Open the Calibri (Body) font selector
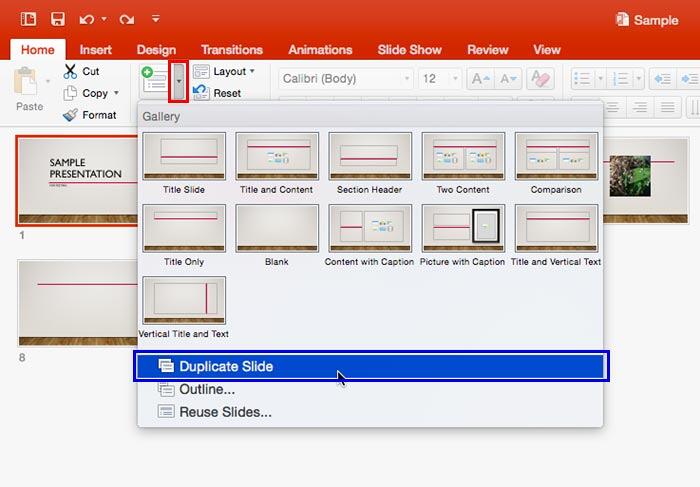The height and width of the screenshot is (487, 700). 345,79
